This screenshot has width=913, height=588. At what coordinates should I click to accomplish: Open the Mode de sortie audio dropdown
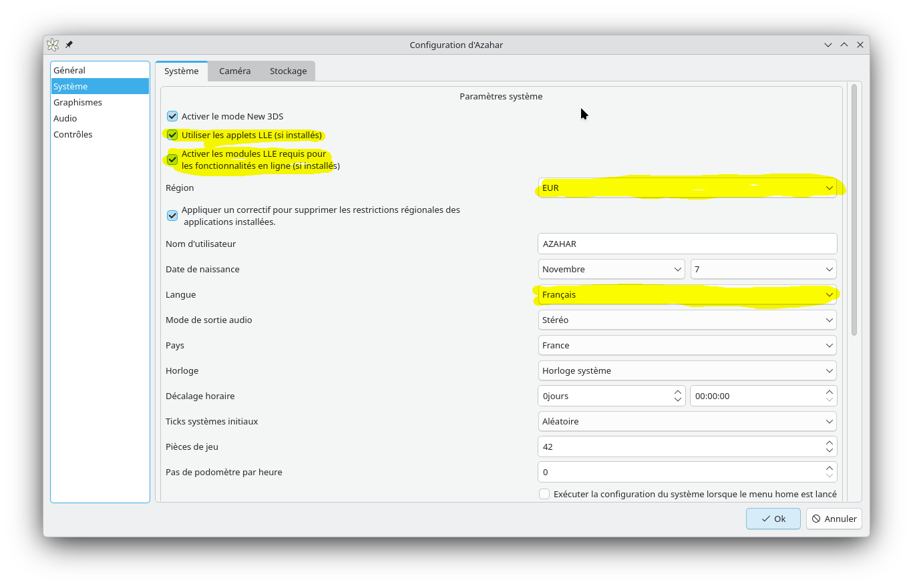tap(687, 320)
